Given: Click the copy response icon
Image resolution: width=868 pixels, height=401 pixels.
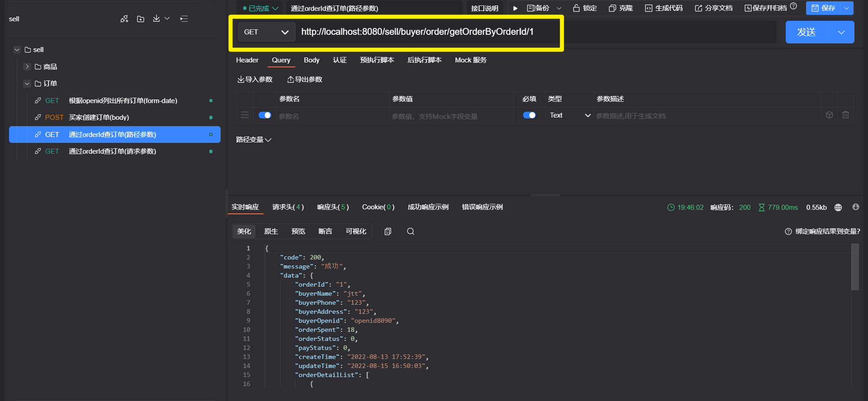Looking at the screenshot, I should (x=387, y=231).
